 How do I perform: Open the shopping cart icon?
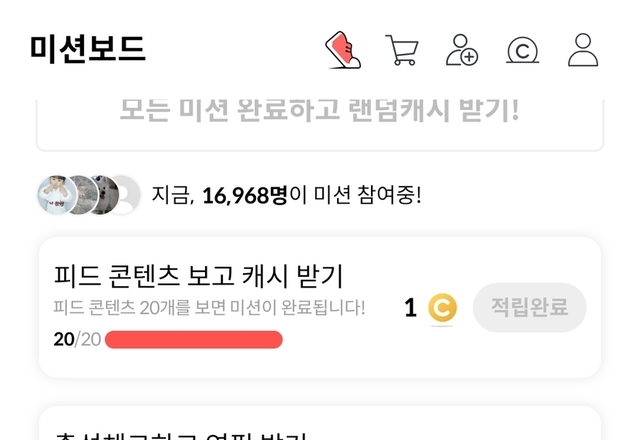tap(402, 50)
